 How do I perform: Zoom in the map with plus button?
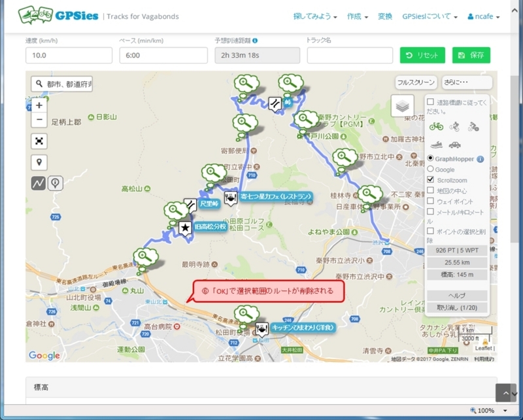pos(39,105)
